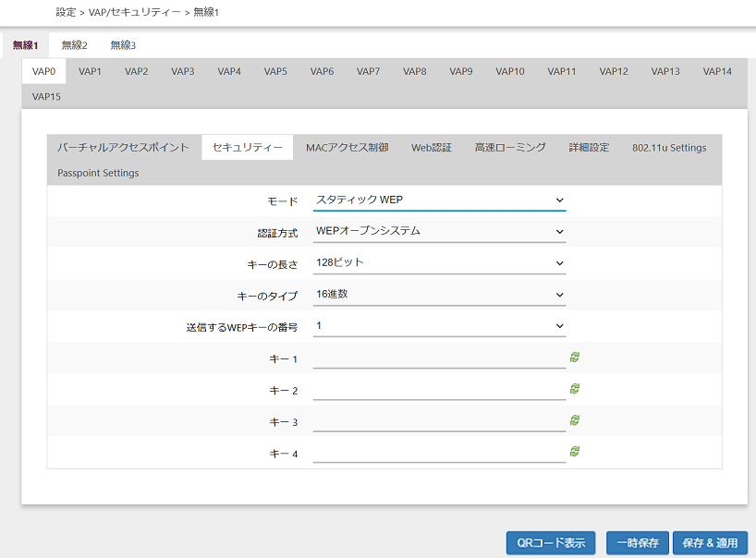The width and height of the screenshot is (756, 558).
Task: Click the green refresh icon beside キー 3
Action: pyautogui.click(x=575, y=420)
